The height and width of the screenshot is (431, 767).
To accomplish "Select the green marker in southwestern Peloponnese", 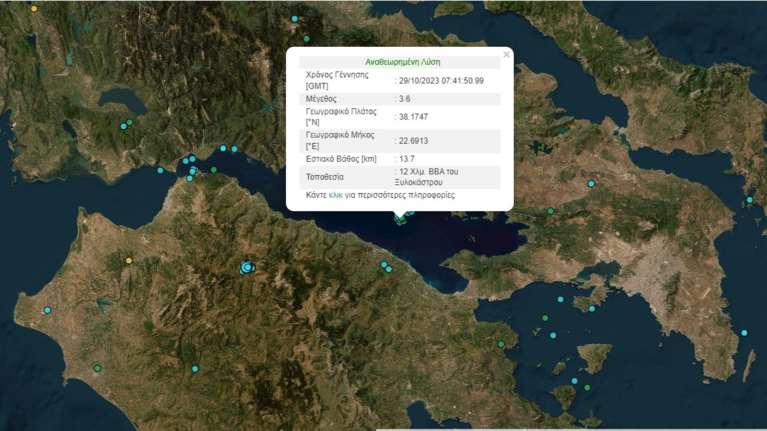I will [x=97, y=368].
